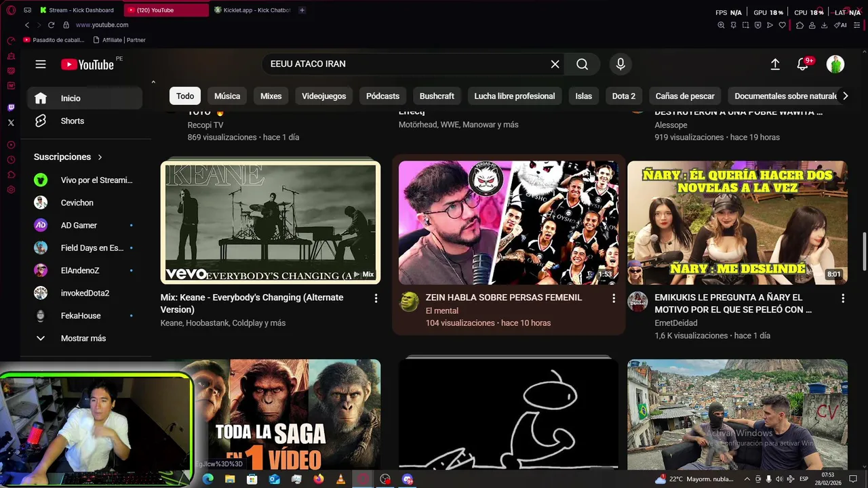868x488 pixels.
Task: Open File Explorer from the taskbar
Action: [x=230, y=479]
